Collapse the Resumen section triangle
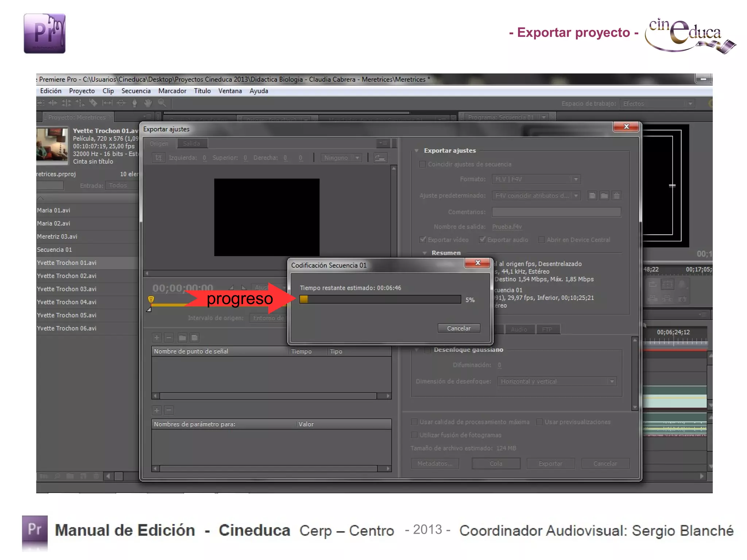747x560 pixels. 425,253
